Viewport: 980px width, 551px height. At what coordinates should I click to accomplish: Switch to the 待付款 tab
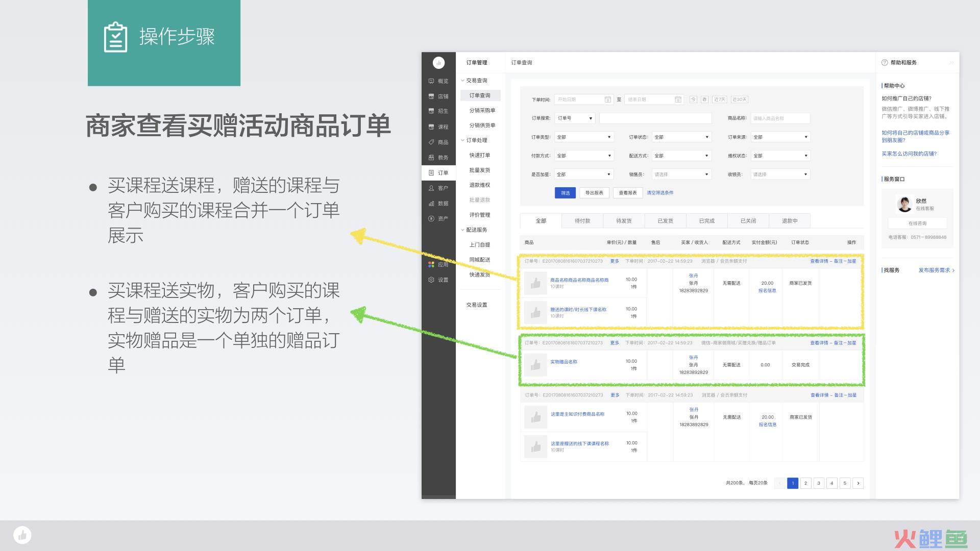tap(582, 221)
